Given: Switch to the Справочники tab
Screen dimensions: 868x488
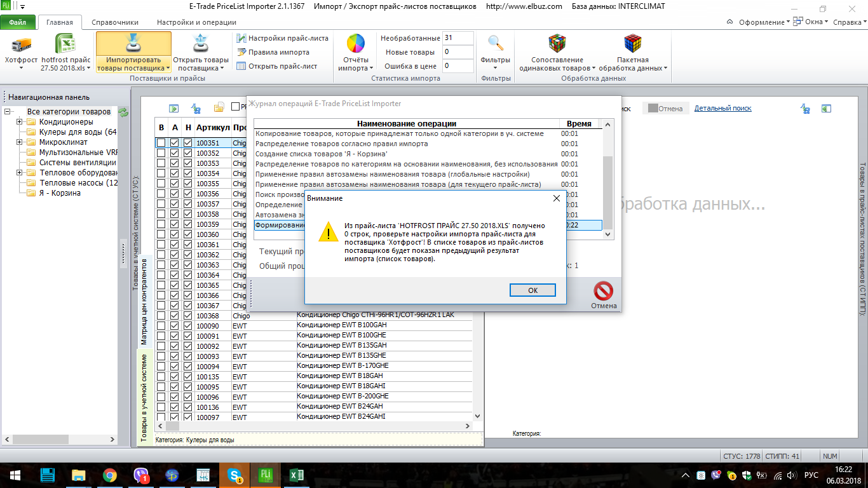Looking at the screenshot, I should (115, 22).
